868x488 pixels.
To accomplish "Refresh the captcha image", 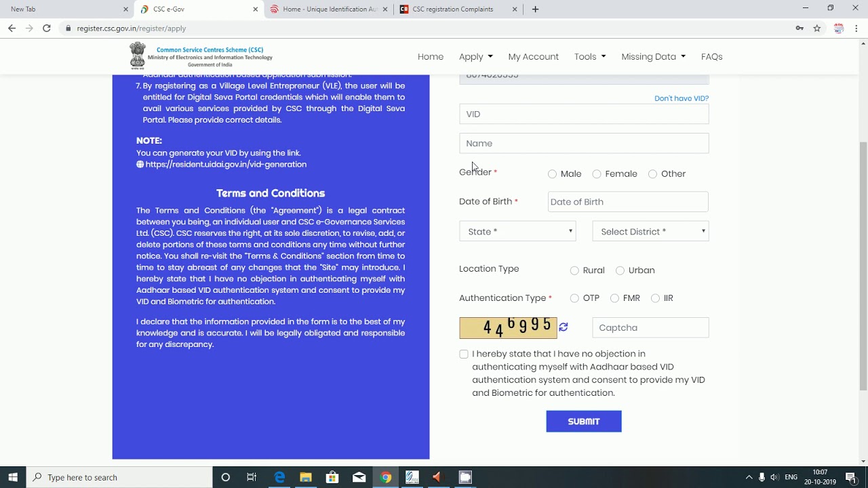I will point(563,327).
